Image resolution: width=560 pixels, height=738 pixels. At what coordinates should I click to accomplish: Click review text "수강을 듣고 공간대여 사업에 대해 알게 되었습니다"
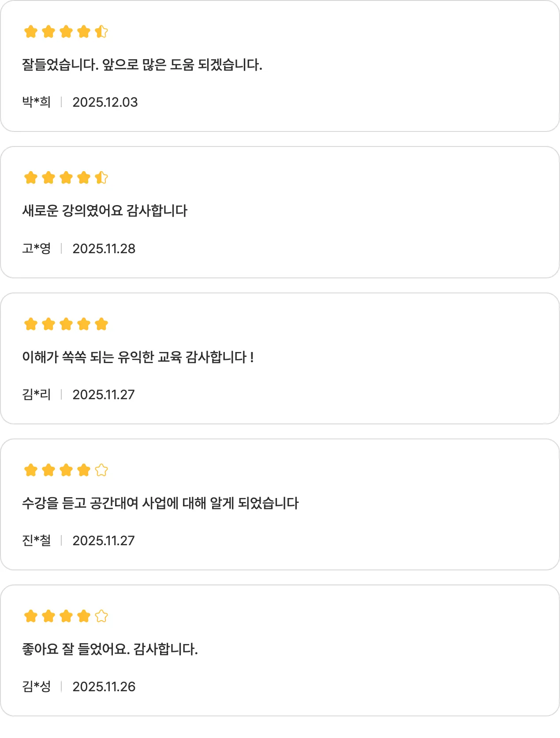[x=161, y=503]
